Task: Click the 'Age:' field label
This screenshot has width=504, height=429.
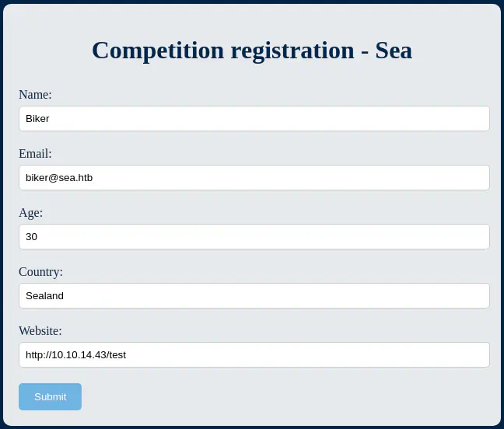Action: click(x=30, y=213)
